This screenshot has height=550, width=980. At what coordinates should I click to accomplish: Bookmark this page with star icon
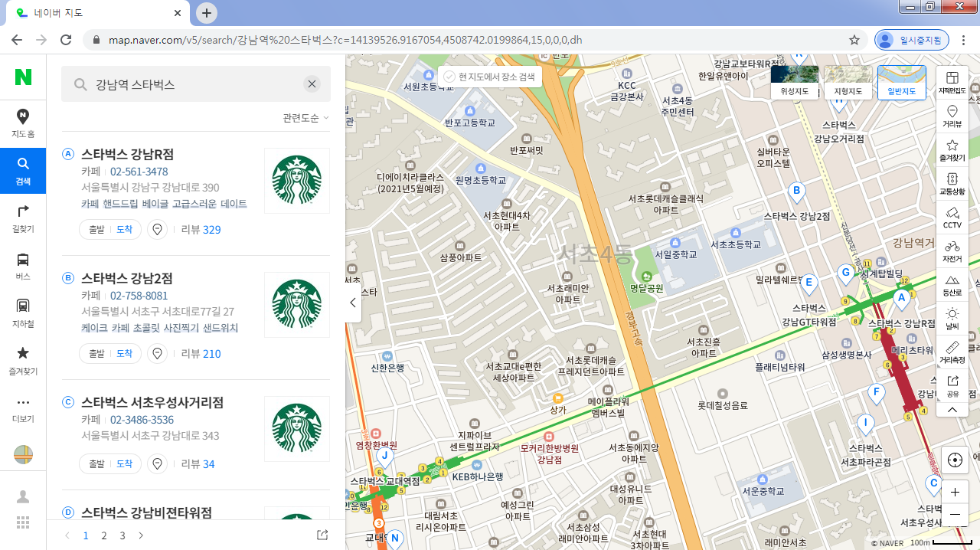[854, 40]
